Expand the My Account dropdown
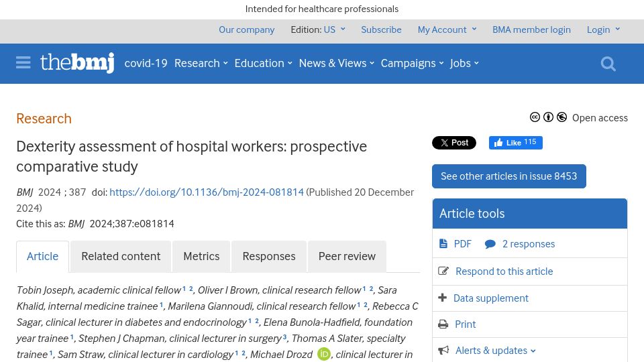The image size is (644, 362). click(447, 29)
